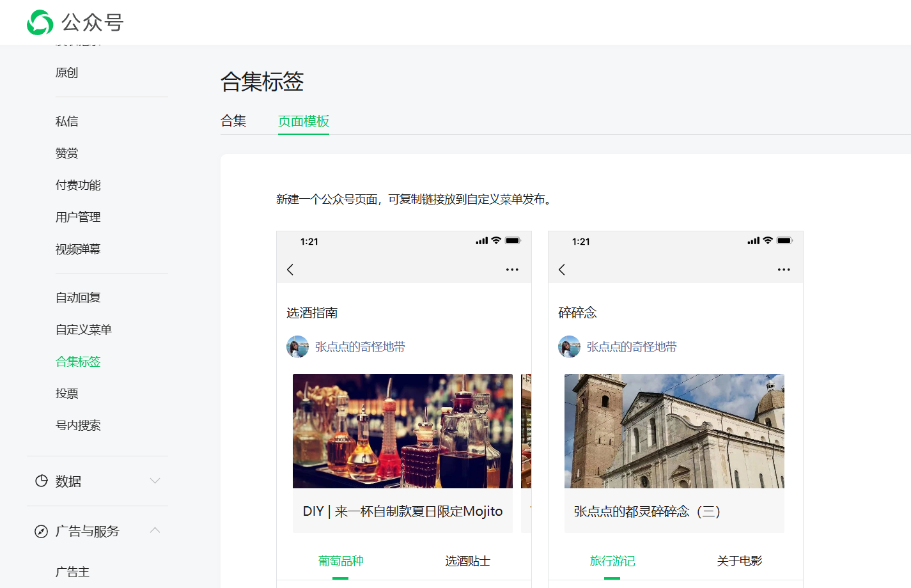Open three-dot menu in 选酒指南 preview

point(512,270)
